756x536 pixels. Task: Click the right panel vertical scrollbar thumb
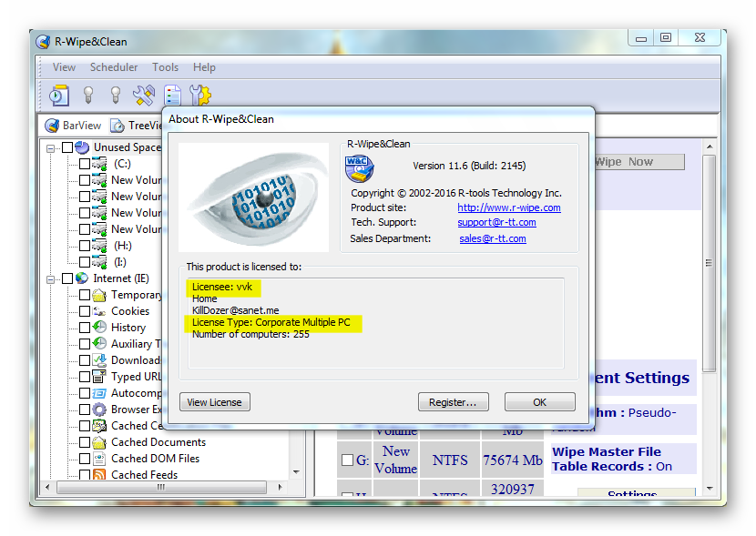pos(710,263)
